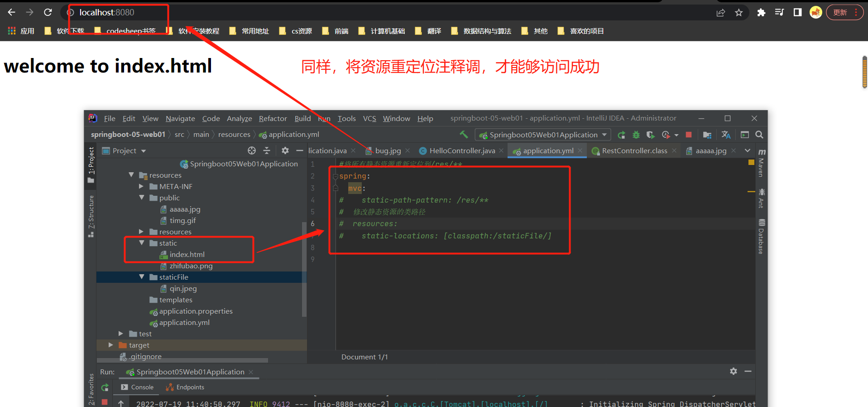
Task: Bookmark this page with the star icon
Action: (x=739, y=13)
